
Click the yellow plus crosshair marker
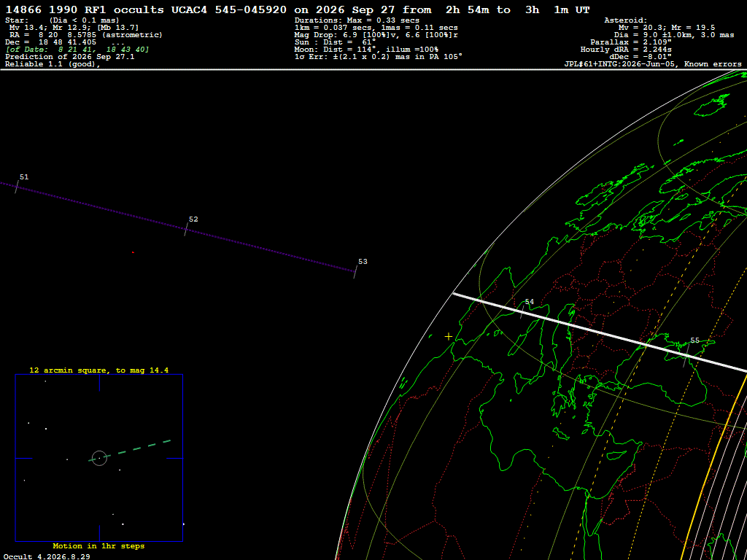(x=449, y=337)
